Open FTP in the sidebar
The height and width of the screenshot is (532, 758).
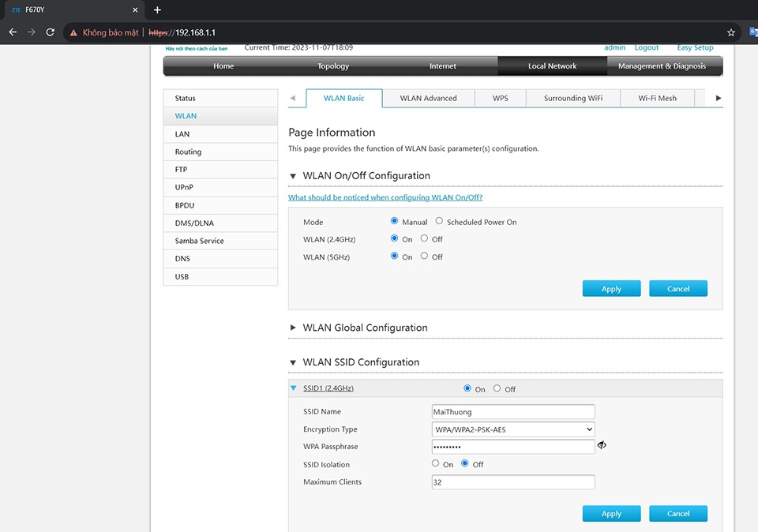(220, 170)
